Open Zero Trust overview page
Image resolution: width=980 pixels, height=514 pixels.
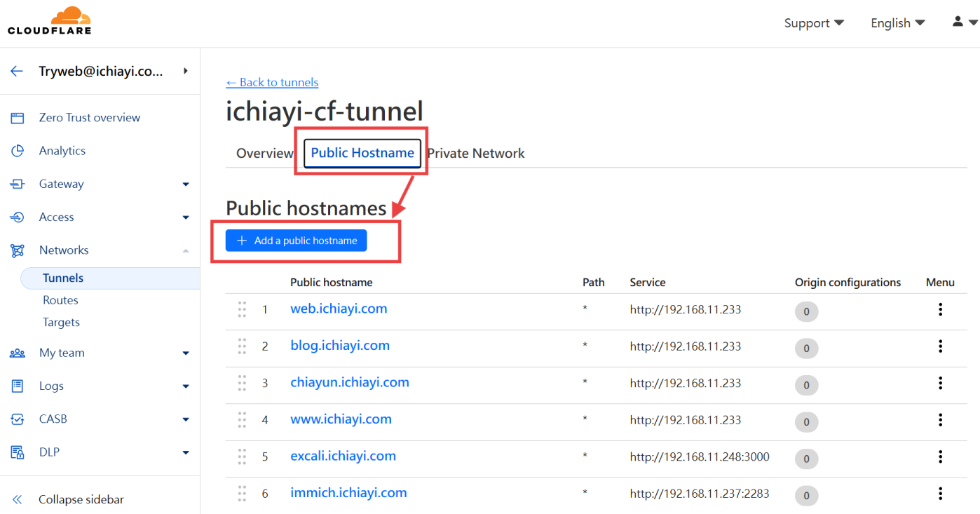pyautogui.click(x=90, y=118)
